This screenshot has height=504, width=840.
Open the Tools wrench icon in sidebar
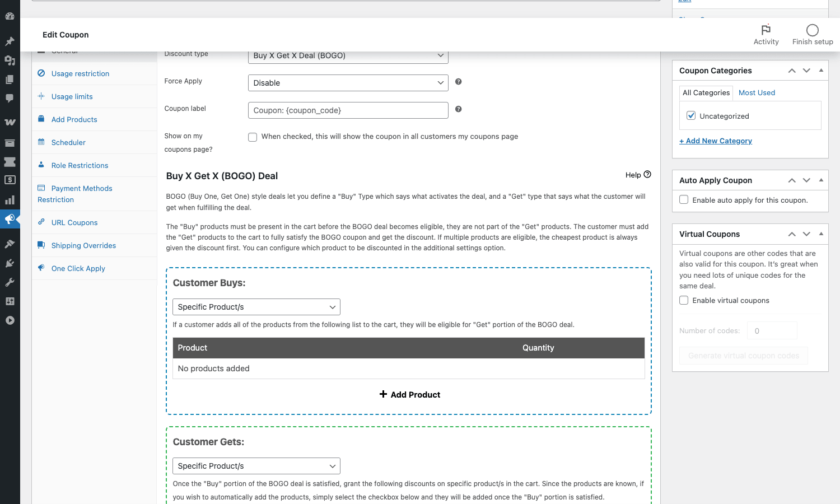(10, 282)
